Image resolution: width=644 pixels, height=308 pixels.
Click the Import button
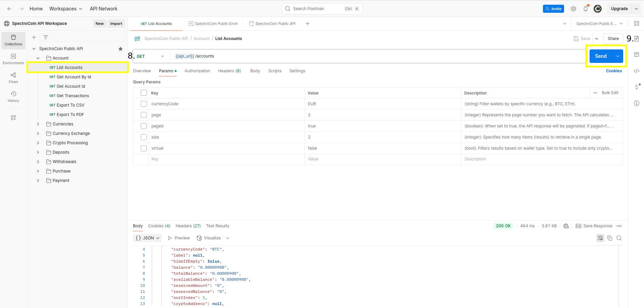pyautogui.click(x=116, y=24)
